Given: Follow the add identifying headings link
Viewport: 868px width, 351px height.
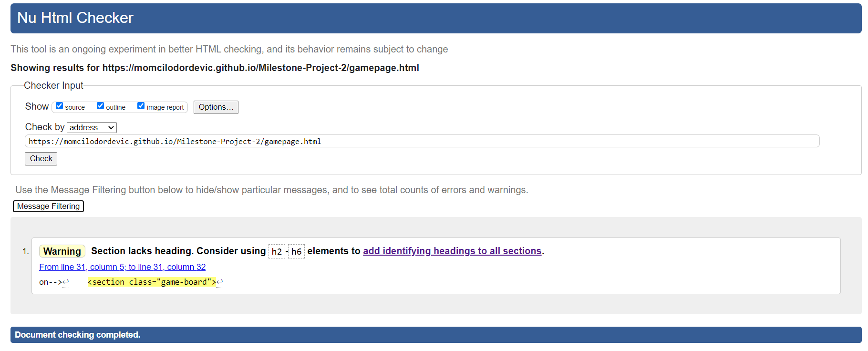Looking at the screenshot, I should tap(452, 251).
